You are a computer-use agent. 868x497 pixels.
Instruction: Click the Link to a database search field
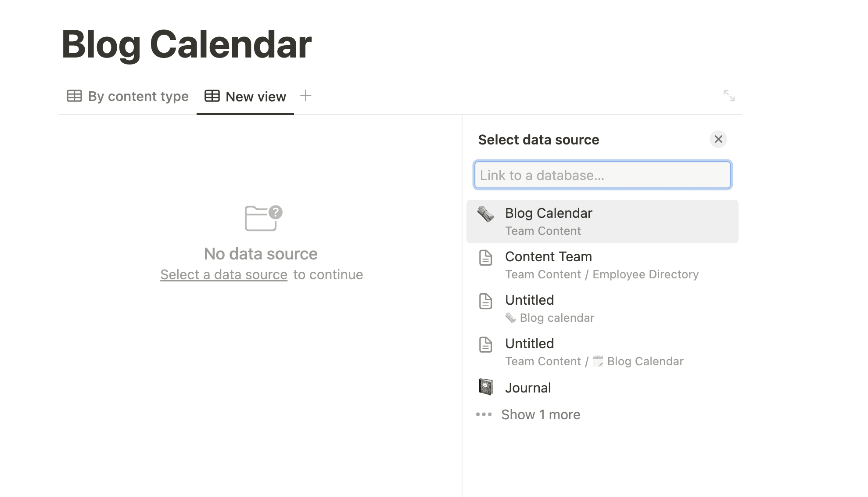(x=602, y=174)
